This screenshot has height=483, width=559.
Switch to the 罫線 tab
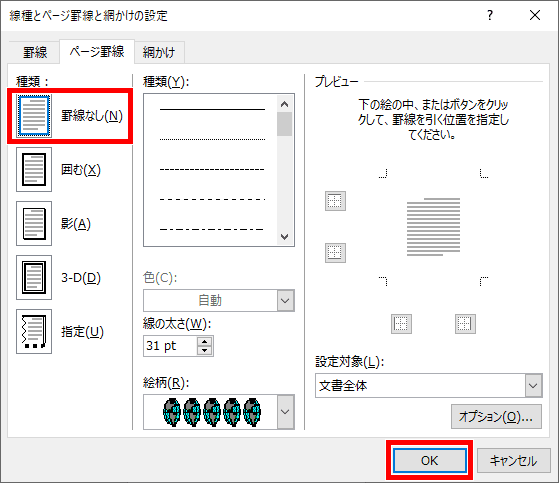click(x=35, y=52)
